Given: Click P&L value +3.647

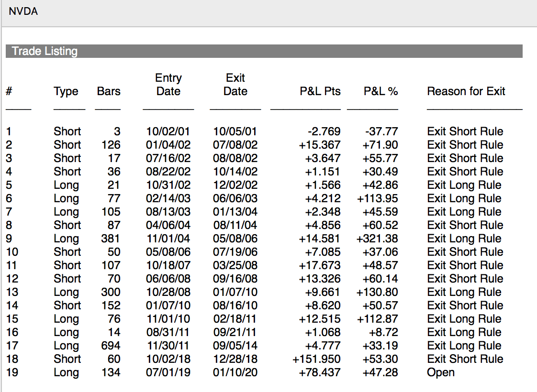Looking at the screenshot, I should (x=323, y=158).
